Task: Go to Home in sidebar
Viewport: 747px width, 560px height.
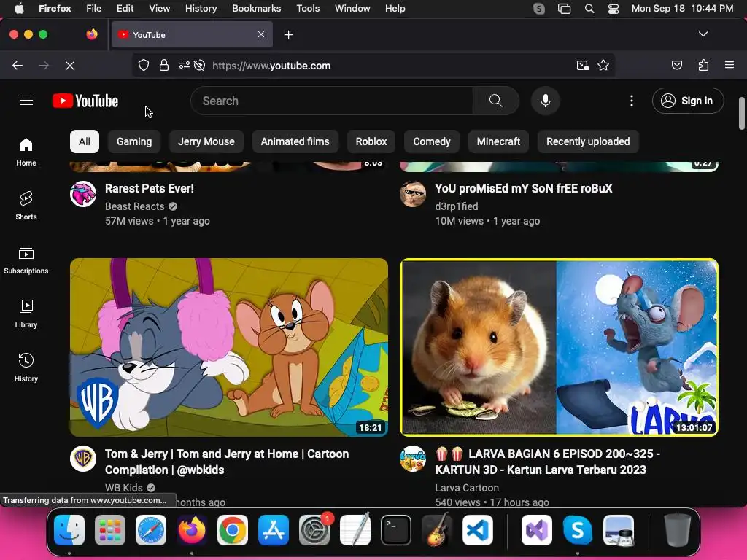Action: tap(26, 152)
